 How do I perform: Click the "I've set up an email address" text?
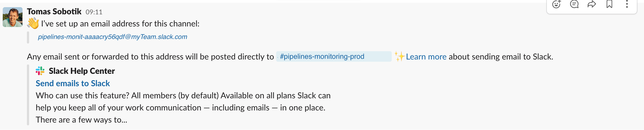(120, 24)
